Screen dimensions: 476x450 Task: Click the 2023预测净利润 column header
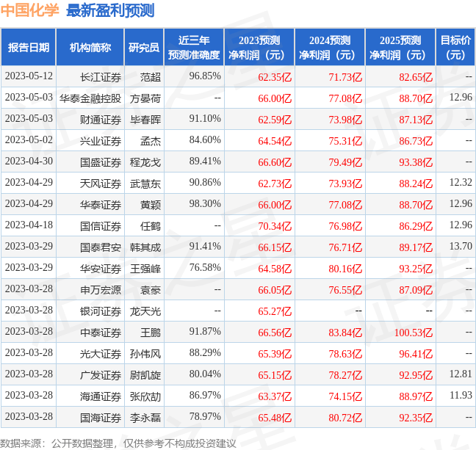[x=259, y=48]
